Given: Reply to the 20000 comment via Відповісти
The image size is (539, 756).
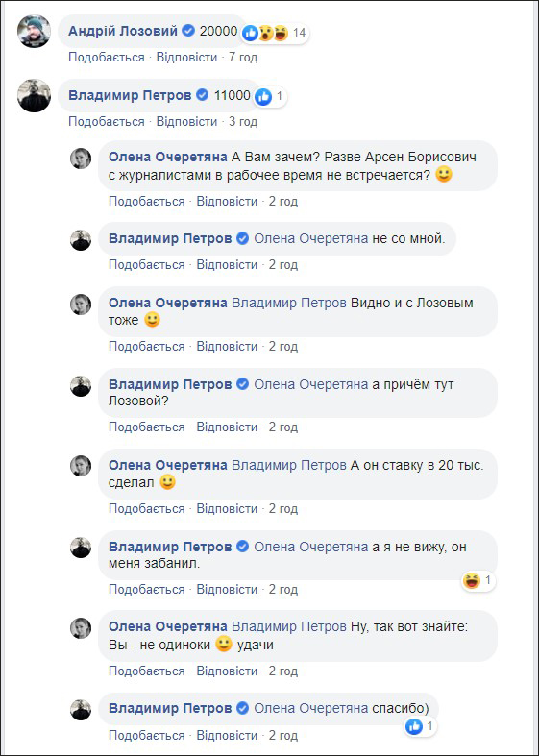Looking at the screenshot, I should [x=186, y=58].
